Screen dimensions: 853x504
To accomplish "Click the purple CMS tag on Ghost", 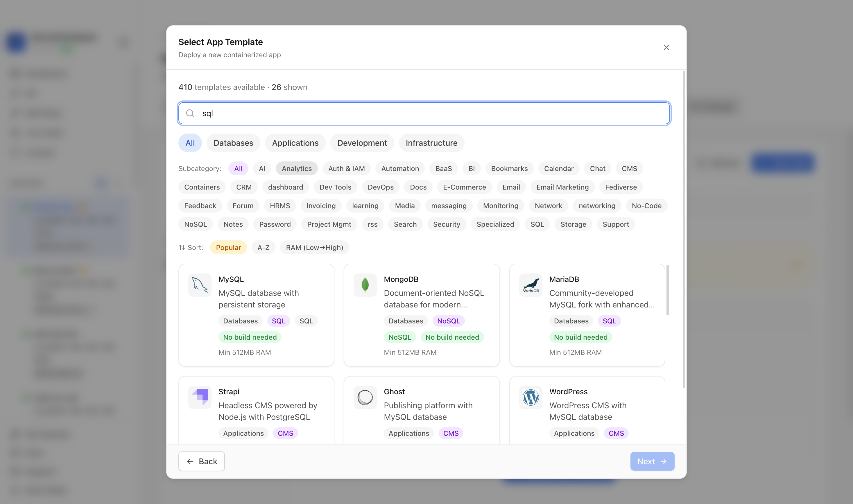I will click(451, 433).
